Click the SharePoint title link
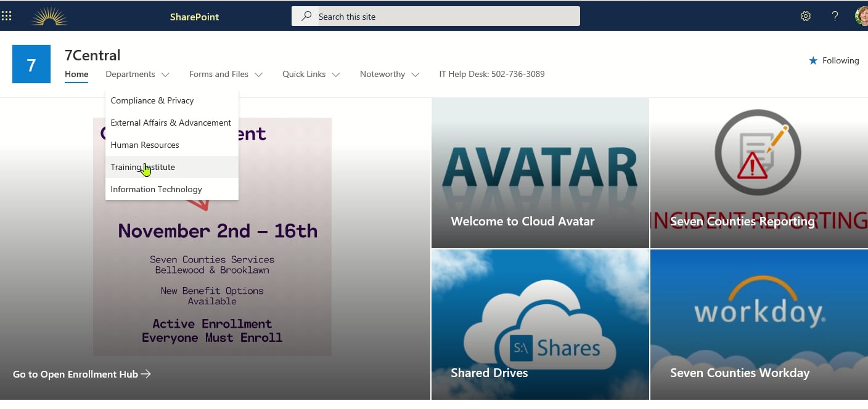Image resolution: width=868 pixels, height=409 pixels. tap(195, 17)
